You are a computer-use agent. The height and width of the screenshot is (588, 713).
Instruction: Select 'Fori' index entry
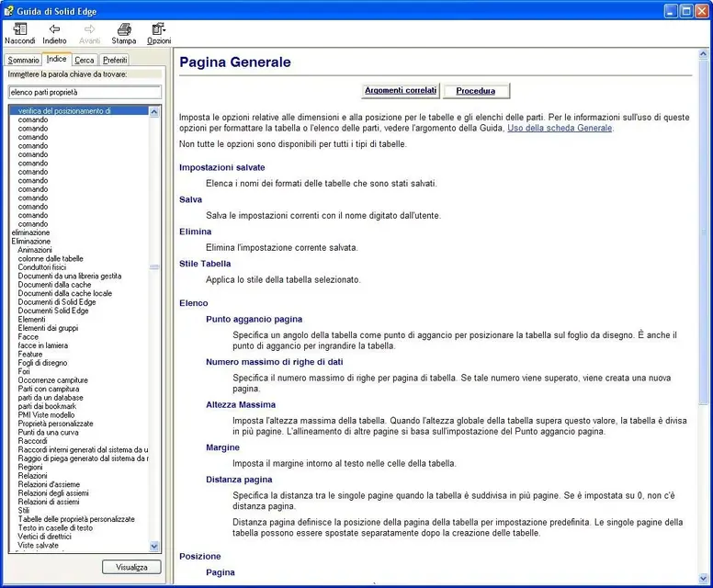pyautogui.click(x=24, y=371)
